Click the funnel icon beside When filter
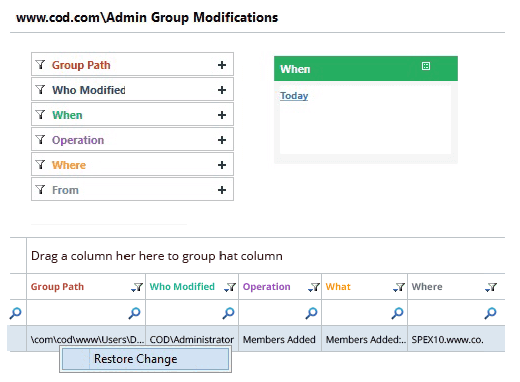520x382 pixels. tap(40, 114)
